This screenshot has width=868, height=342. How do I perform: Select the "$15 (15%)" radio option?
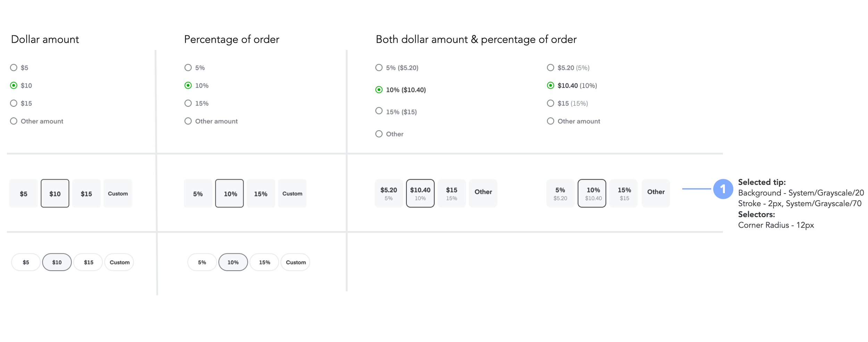(x=550, y=103)
